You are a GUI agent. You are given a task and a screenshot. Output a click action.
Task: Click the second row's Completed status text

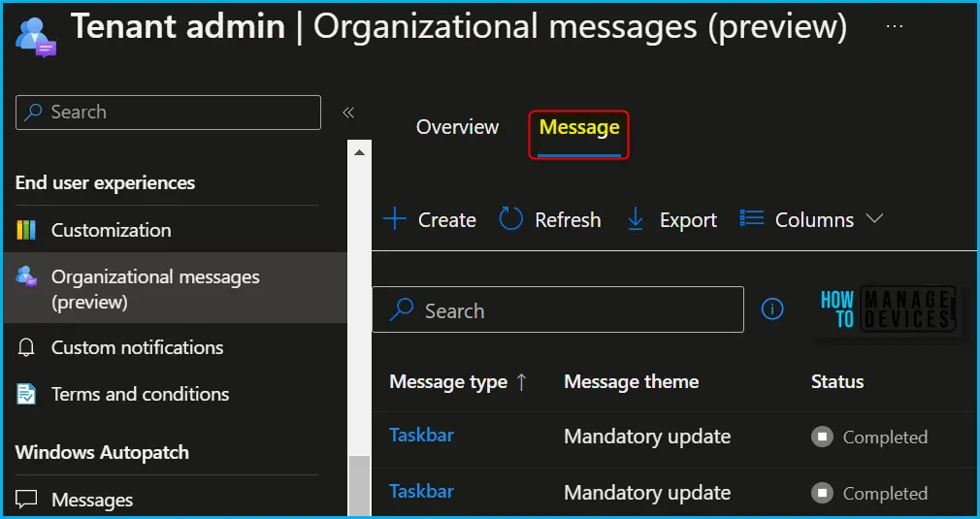pos(885,494)
